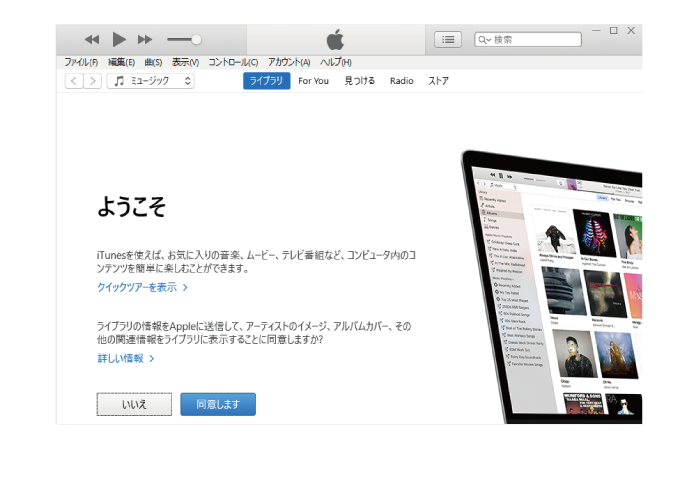Start playback with the play button
Viewport: 700px width, 500px height.
pos(119,40)
